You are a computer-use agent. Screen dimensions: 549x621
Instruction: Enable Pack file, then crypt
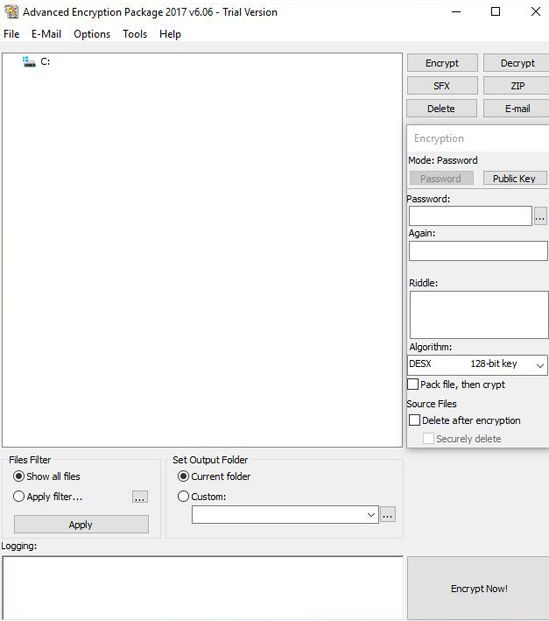[413, 385]
